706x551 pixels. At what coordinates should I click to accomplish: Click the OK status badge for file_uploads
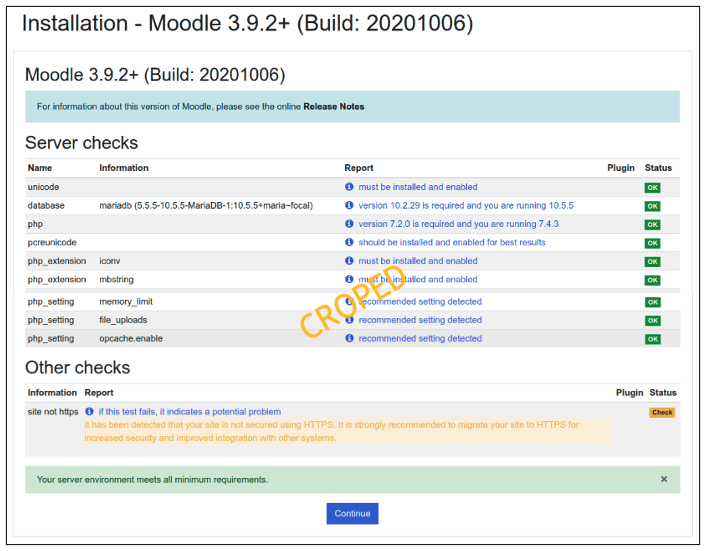(x=652, y=321)
